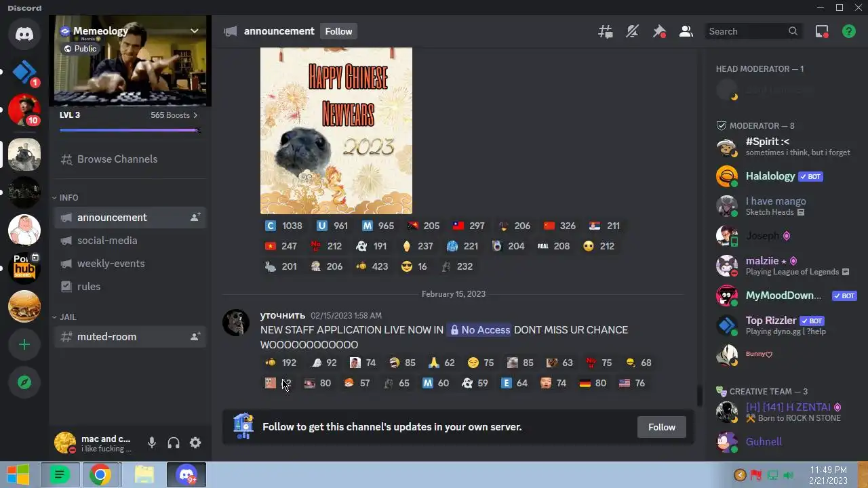Toggle China flag reaction 326
868x488 pixels.
coord(559,226)
